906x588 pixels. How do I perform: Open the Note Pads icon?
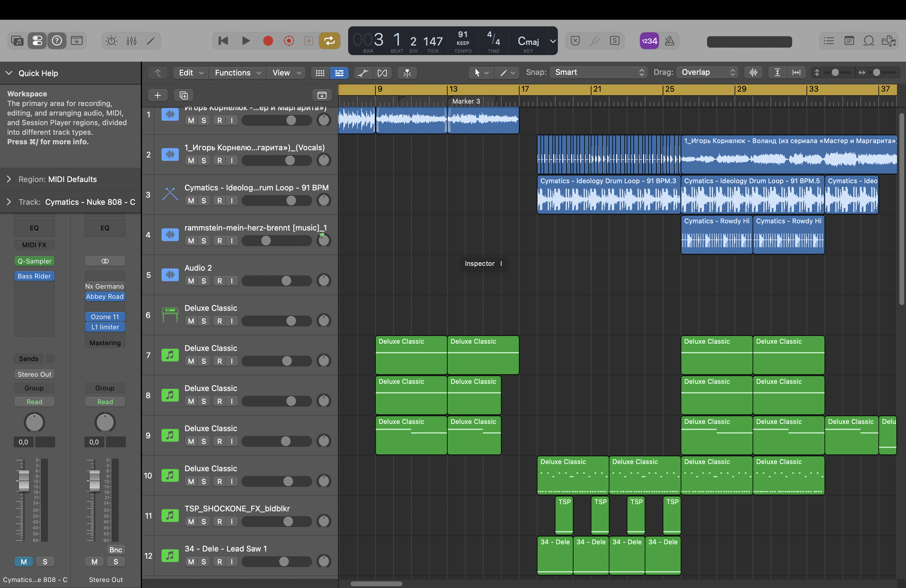[x=849, y=41]
